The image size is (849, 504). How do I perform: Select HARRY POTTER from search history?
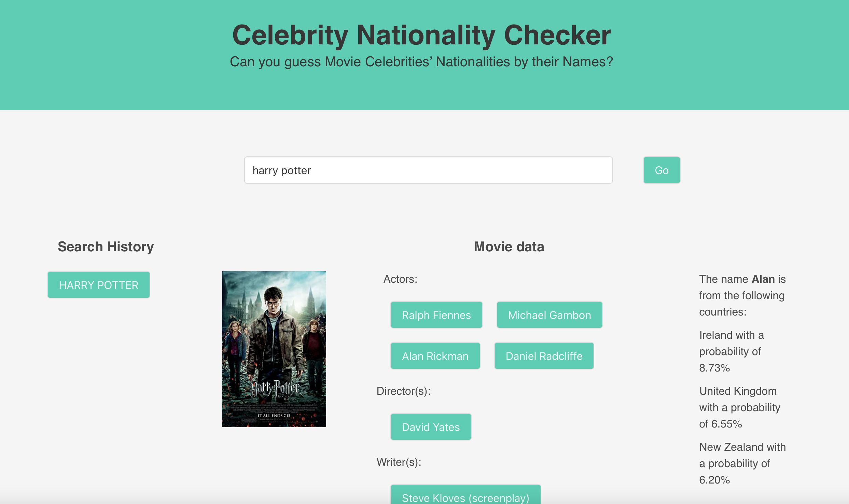(99, 285)
